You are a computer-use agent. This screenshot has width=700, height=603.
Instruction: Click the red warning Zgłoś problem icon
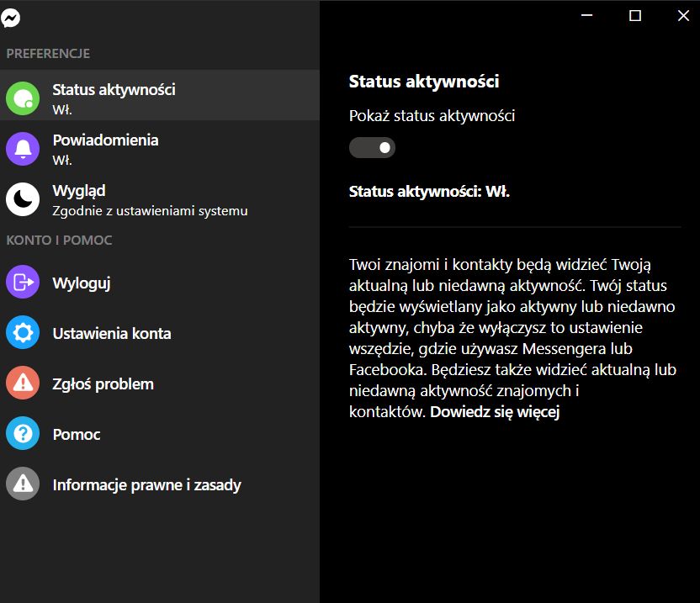(x=23, y=383)
